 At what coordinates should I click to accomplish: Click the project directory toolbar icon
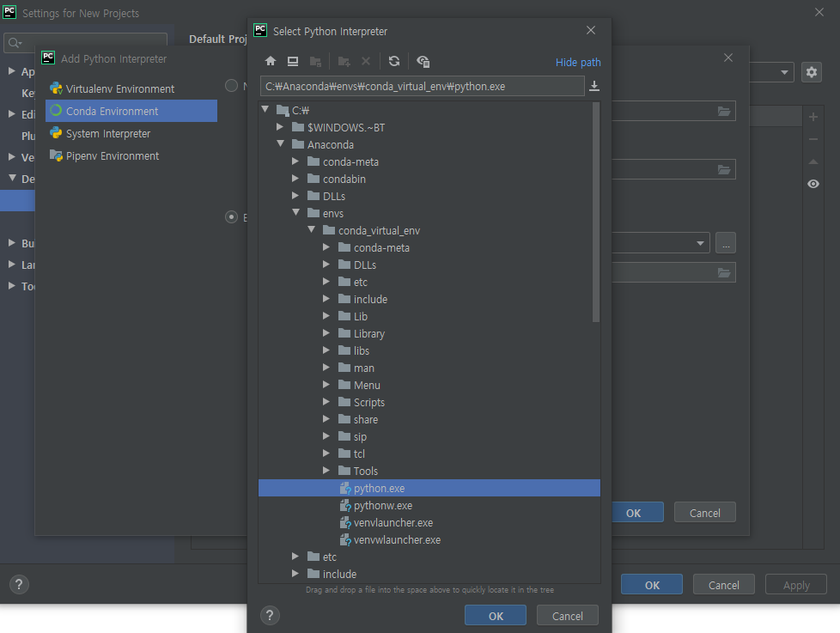click(x=315, y=62)
